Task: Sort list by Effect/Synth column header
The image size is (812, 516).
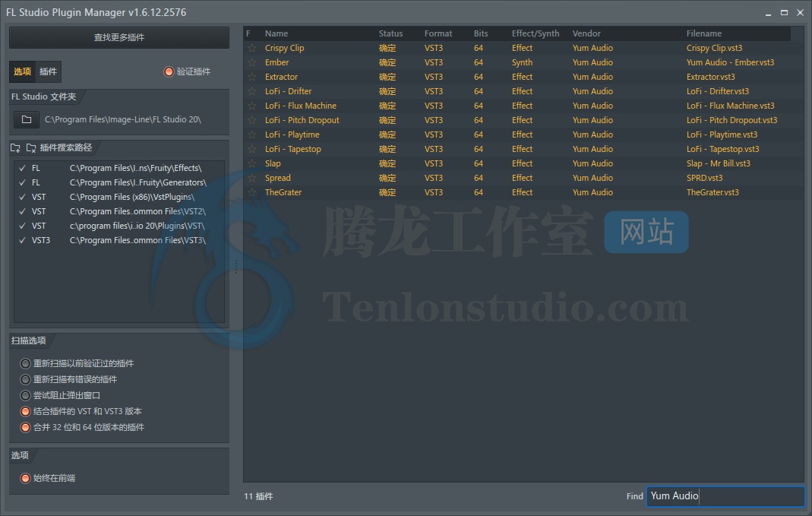Action: click(535, 33)
